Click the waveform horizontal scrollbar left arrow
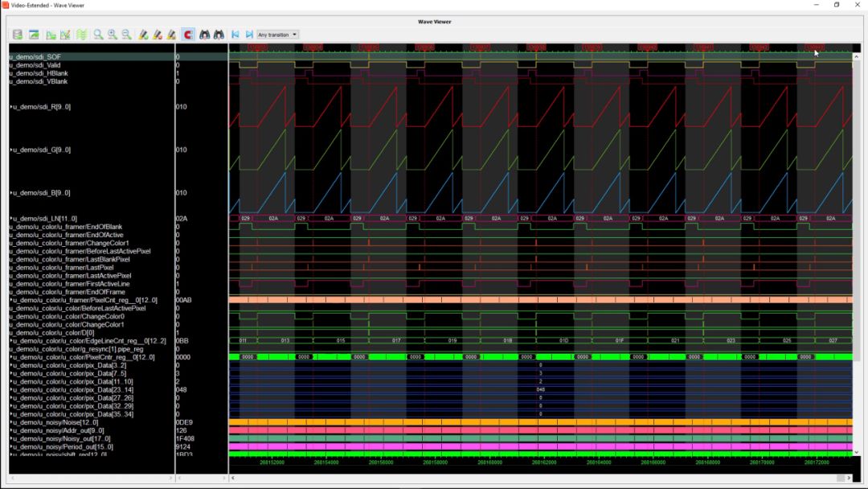The height and width of the screenshot is (489, 868). point(233,478)
